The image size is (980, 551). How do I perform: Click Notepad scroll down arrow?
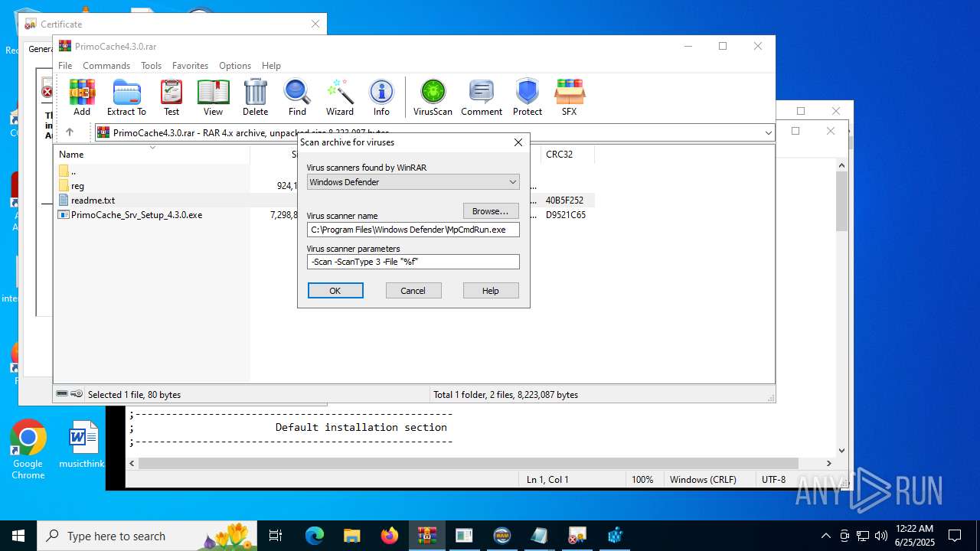point(841,451)
